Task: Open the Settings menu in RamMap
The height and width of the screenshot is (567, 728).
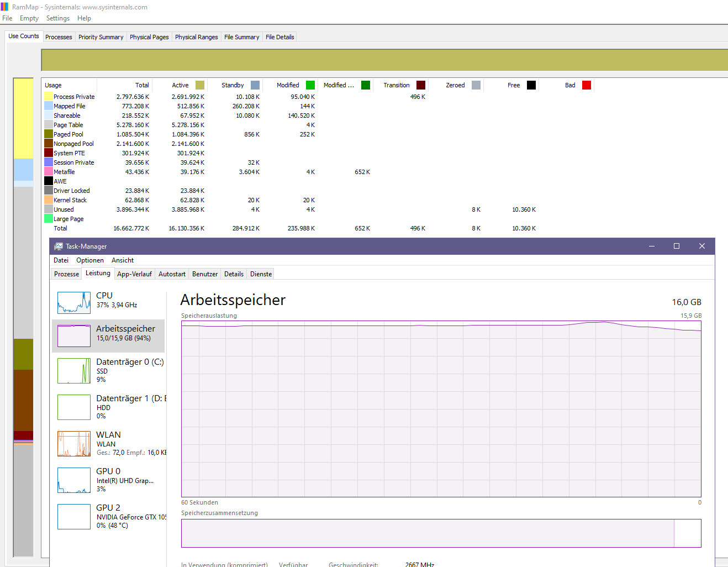Action: pyautogui.click(x=58, y=18)
